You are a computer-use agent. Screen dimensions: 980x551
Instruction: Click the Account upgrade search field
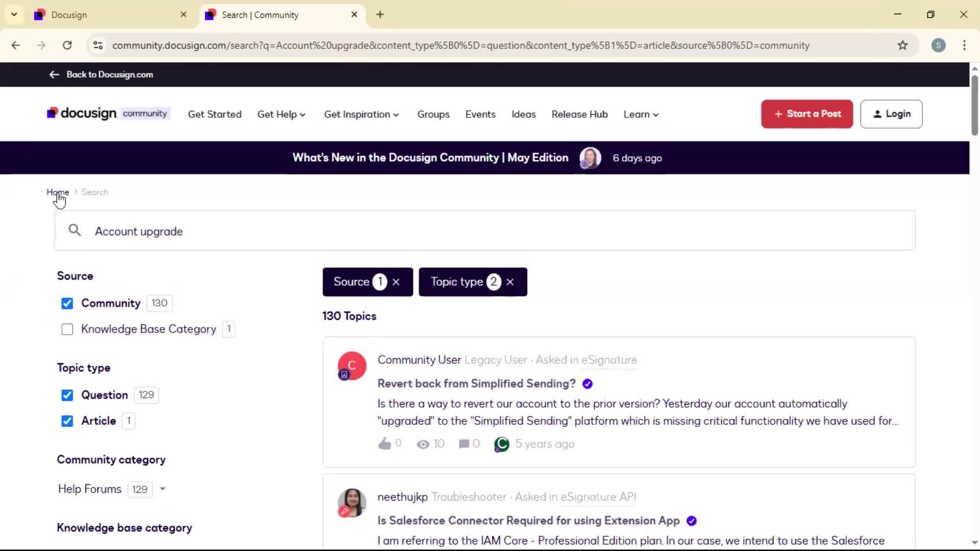tap(485, 231)
